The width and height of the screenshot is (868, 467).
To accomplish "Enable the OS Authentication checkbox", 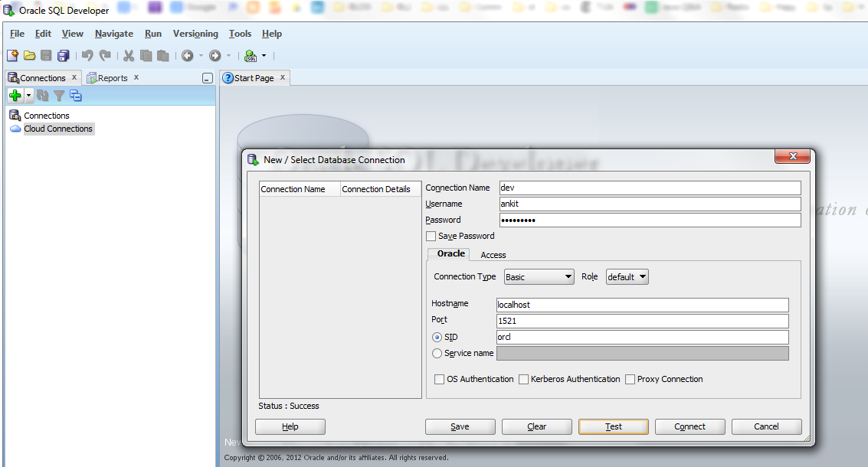I will 440,379.
